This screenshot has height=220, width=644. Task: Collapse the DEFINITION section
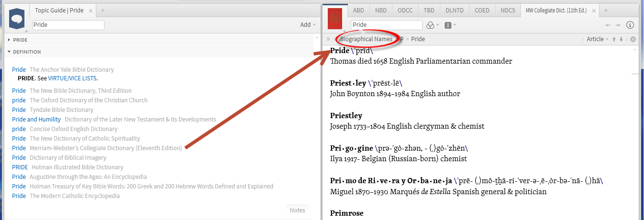coord(9,52)
